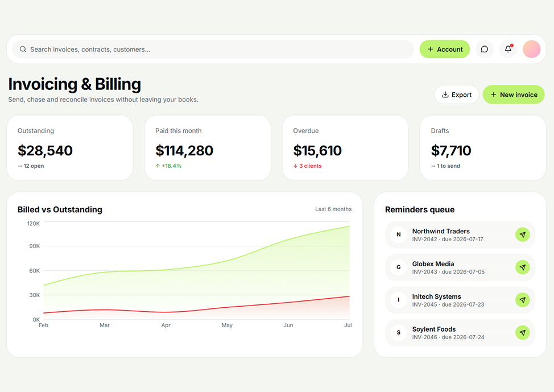Click the 'Billed vs Outstanding' chart title
Screen dimensions: 554x392
(x=60, y=209)
